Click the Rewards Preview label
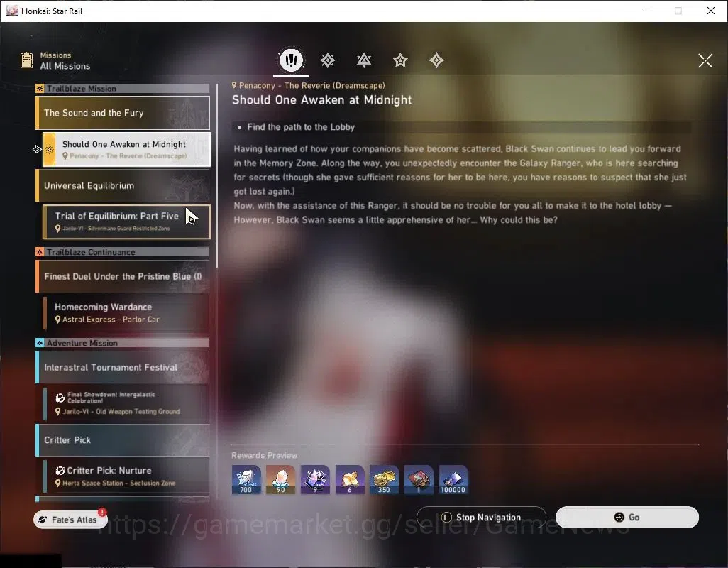The height and width of the screenshot is (568, 728). pos(264,455)
